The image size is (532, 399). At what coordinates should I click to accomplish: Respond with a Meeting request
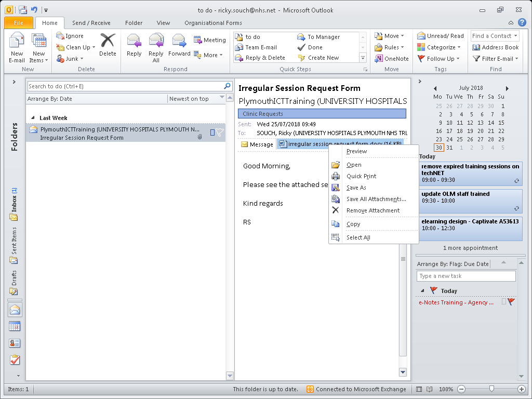coord(210,40)
